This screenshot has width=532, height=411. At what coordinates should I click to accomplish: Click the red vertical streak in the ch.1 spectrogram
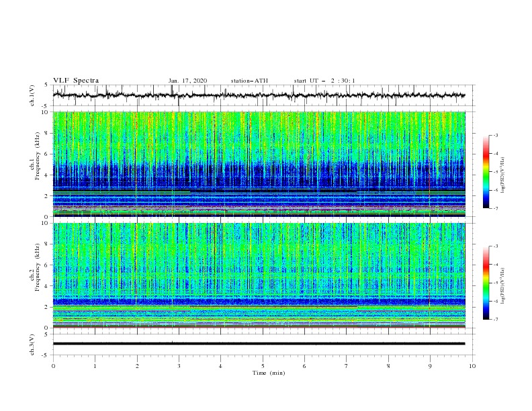429,164
